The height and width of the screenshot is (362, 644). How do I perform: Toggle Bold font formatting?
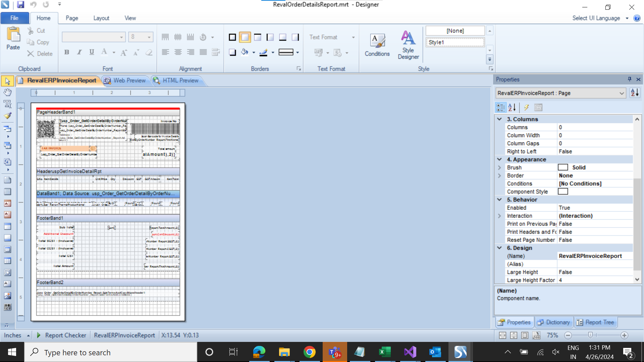click(67, 52)
